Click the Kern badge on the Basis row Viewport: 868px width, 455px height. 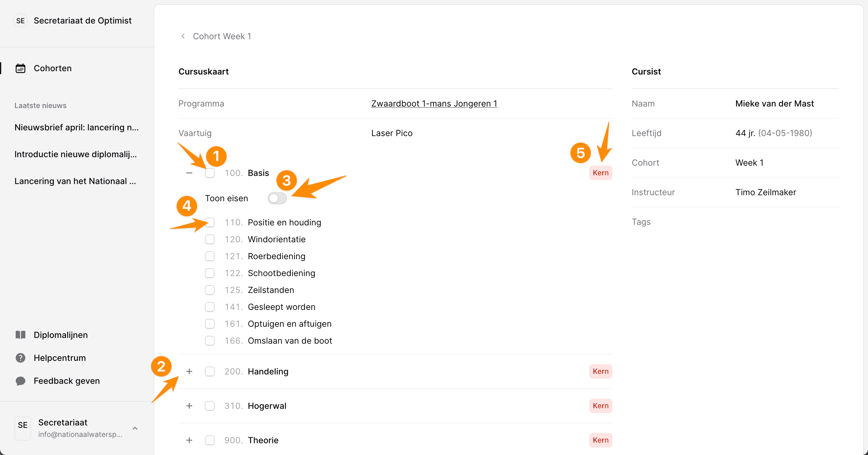point(600,173)
